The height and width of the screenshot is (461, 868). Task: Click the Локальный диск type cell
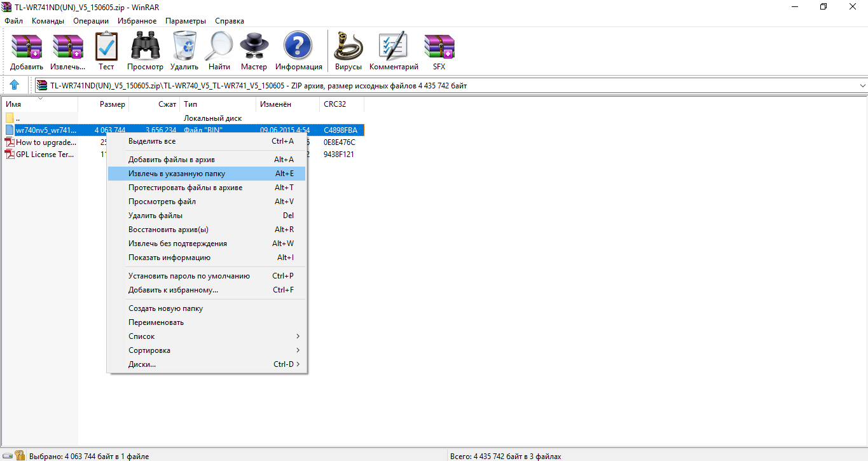click(x=212, y=118)
